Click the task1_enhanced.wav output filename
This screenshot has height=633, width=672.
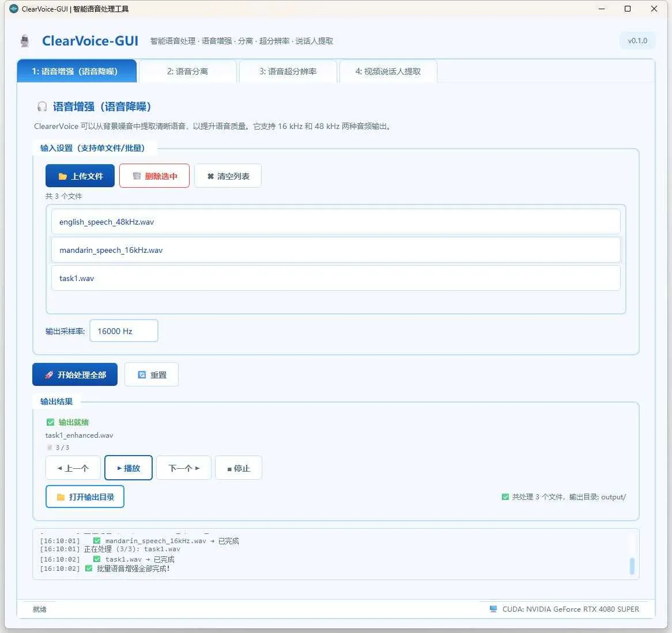point(80,435)
